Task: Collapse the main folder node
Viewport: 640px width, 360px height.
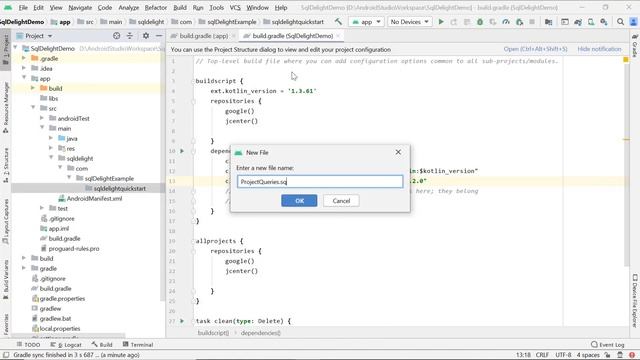Action: 42,128
